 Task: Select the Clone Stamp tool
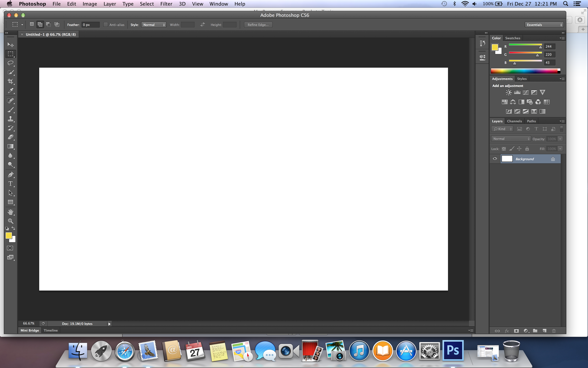tap(10, 119)
